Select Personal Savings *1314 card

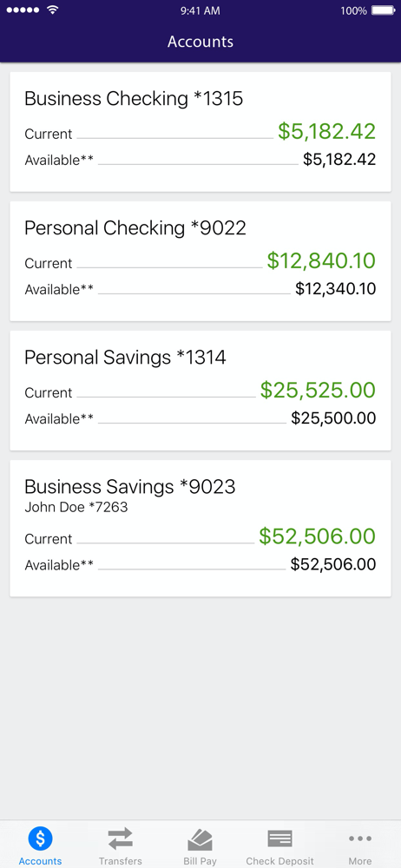click(200, 391)
